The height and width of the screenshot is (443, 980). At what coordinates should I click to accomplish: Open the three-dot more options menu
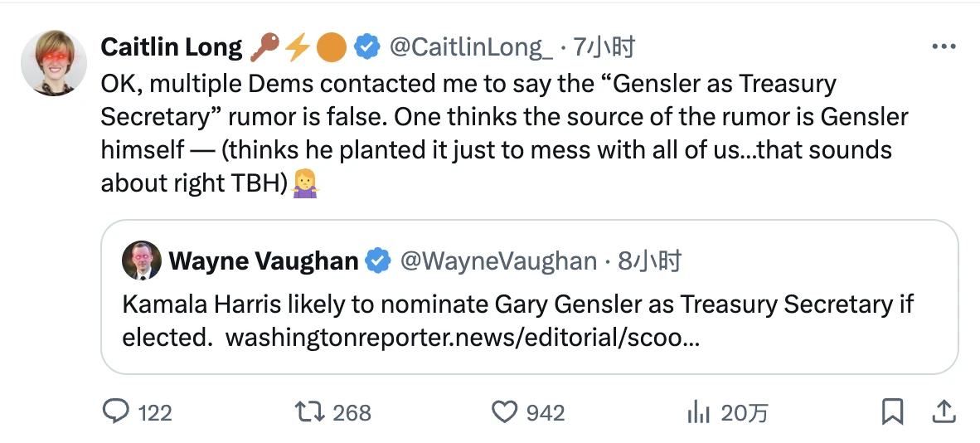click(944, 47)
